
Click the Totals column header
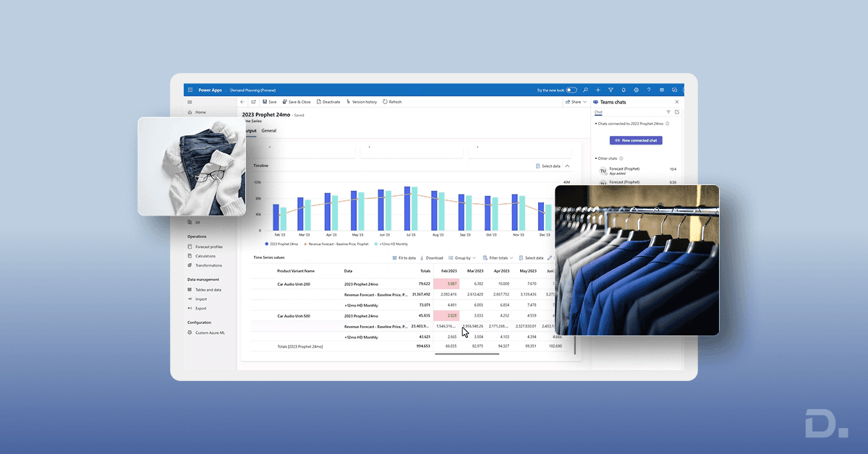tap(425, 271)
